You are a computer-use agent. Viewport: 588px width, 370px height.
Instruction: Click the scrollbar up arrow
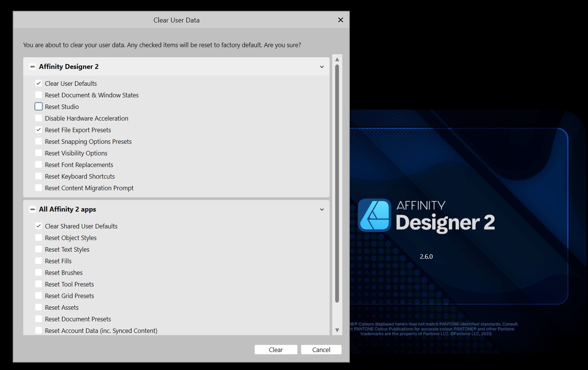coord(337,60)
